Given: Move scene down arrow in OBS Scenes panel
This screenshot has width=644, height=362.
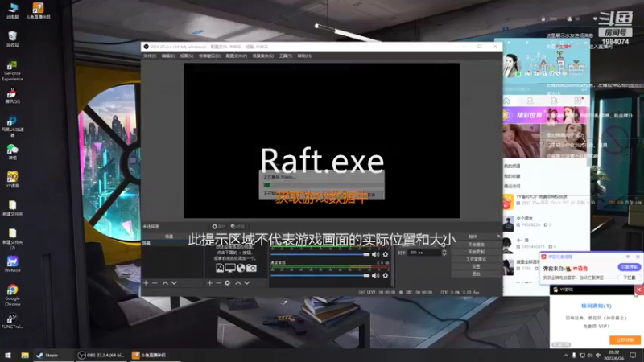Looking at the screenshot, I should point(174,283).
